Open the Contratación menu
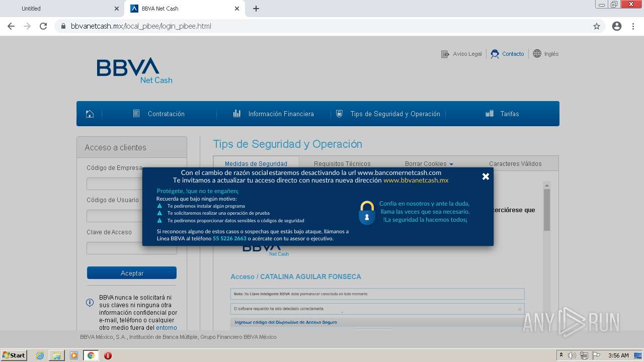This screenshot has width=644, height=362. point(166,114)
